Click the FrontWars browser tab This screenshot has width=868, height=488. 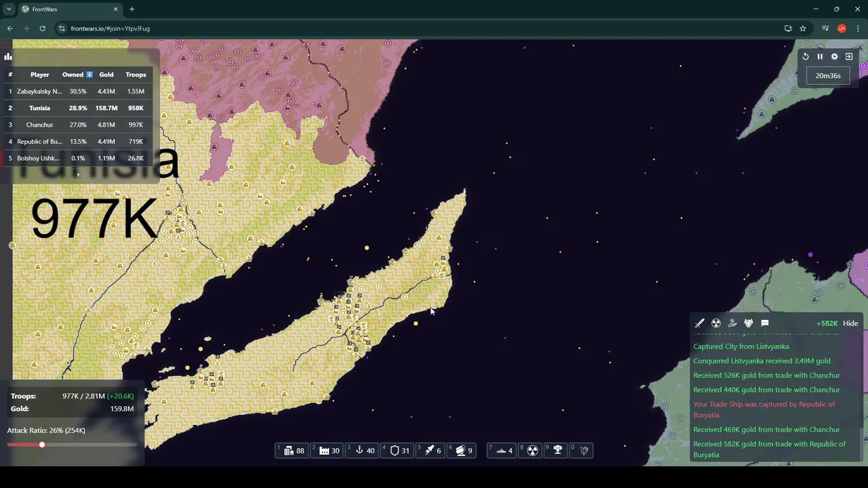(x=70, y=9)
